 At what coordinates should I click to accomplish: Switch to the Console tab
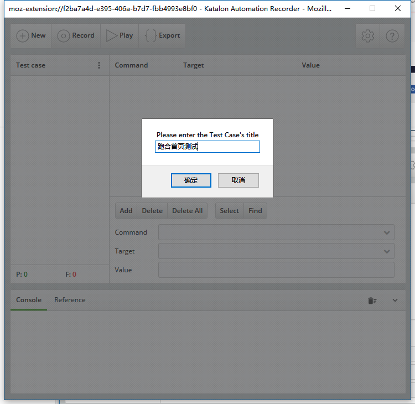pos(29,300)
